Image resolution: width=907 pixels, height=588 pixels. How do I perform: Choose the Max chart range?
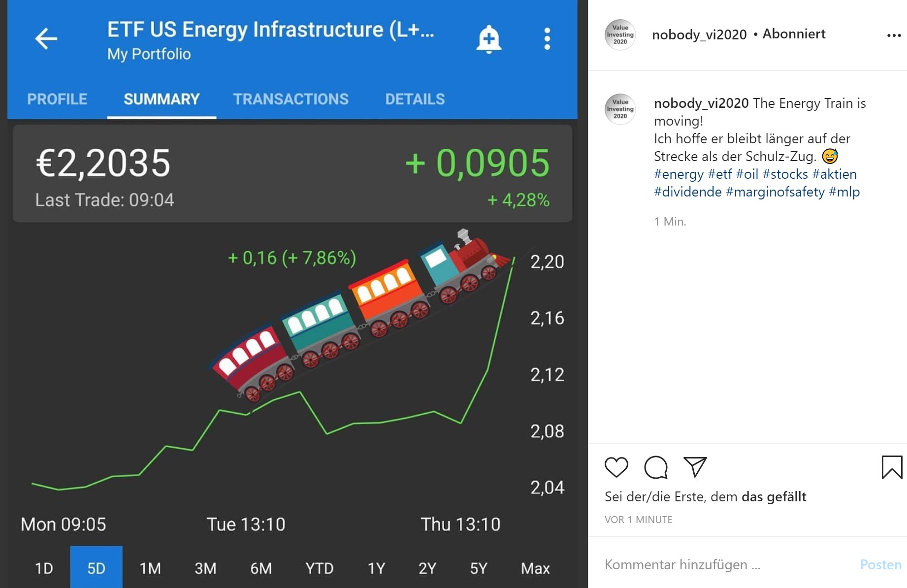coord(535,568)
